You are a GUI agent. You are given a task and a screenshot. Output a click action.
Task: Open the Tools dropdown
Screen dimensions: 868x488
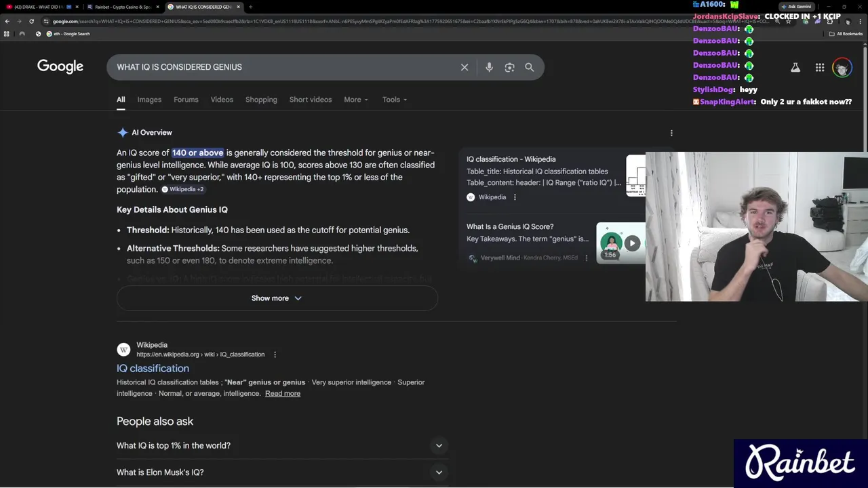pyautogui.click(x=395, y=100)
